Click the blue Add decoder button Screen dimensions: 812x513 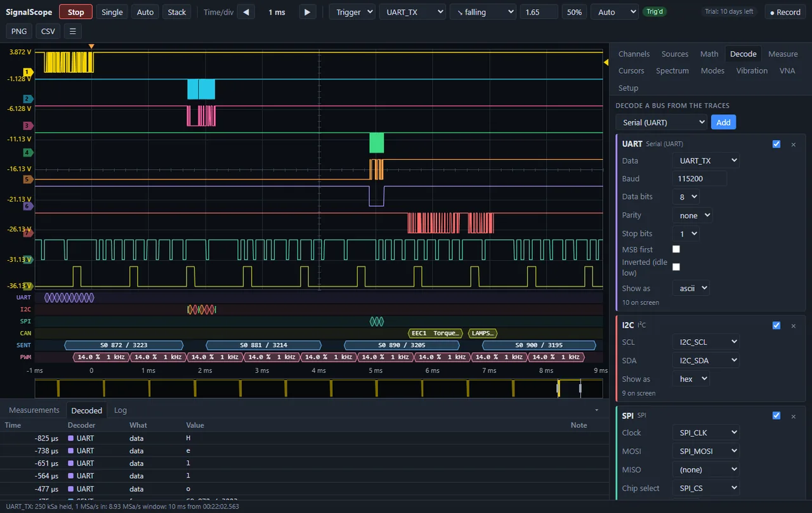coord(723,122)
